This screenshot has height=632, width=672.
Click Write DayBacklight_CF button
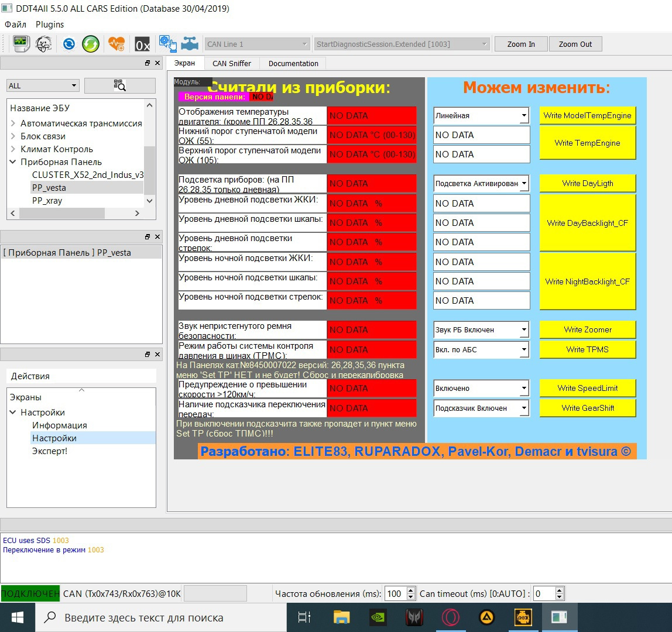click(587, 223)
